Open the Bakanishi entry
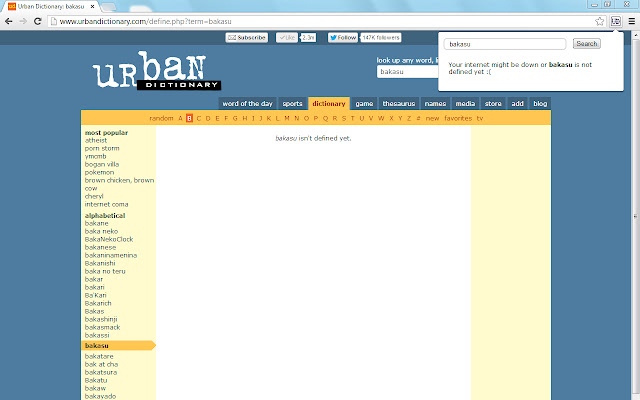 [100, 263]
